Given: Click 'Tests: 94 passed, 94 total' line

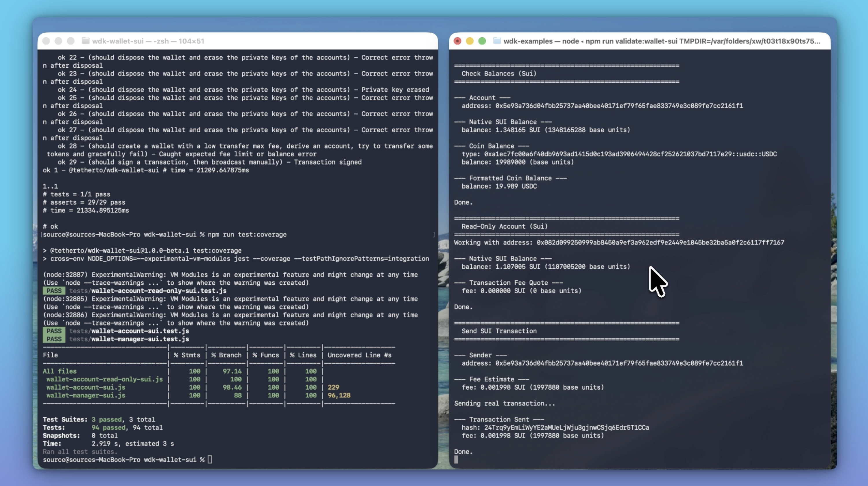Looking at the screenshot, I should [x=102, y=427].
